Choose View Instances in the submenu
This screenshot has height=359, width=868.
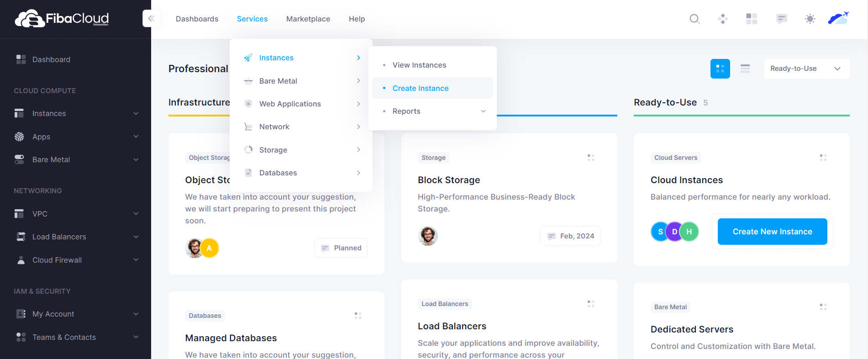(432, 65)
